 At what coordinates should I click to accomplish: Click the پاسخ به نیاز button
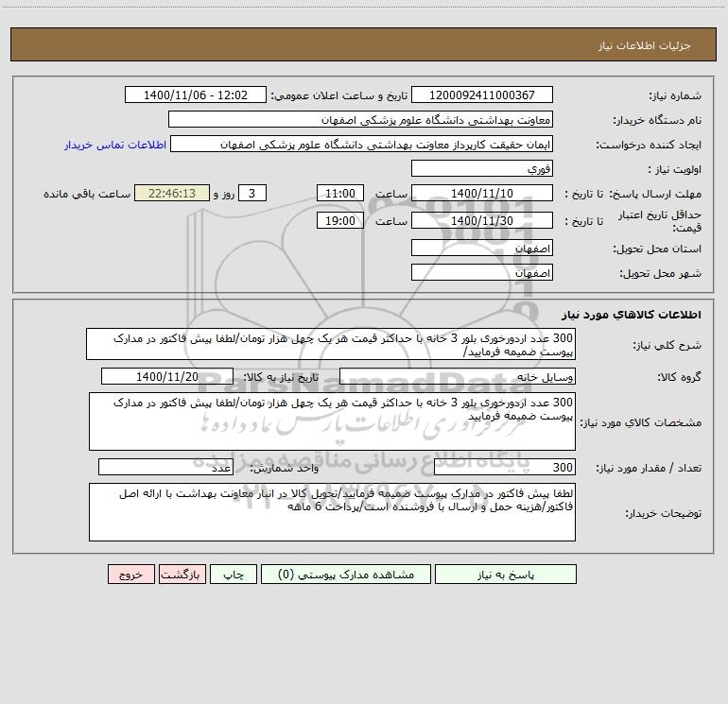pyautogui.click(x=506, y=575)
